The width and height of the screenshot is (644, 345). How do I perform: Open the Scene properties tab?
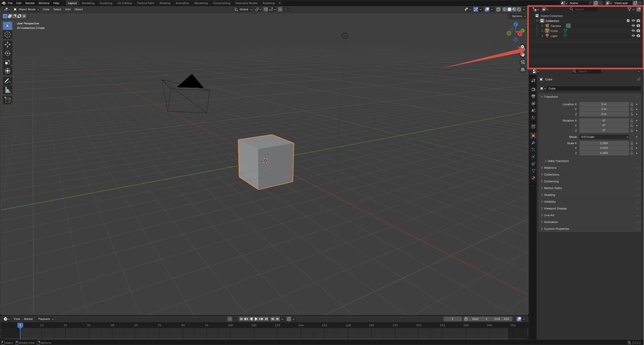point(533,110)
